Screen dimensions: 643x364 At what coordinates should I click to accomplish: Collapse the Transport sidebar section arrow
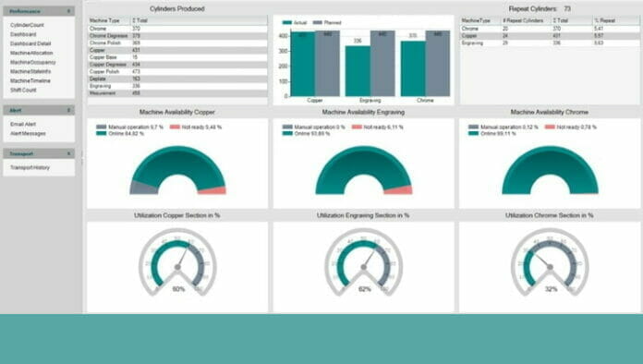click(x=68, y=153)
